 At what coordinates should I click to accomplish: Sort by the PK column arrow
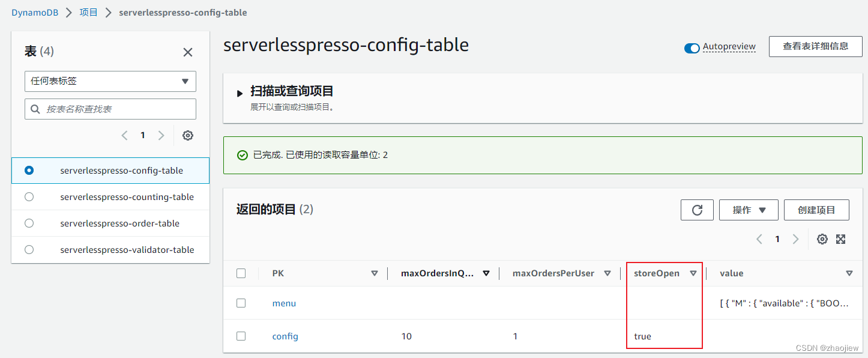click(x=375, y=273)
